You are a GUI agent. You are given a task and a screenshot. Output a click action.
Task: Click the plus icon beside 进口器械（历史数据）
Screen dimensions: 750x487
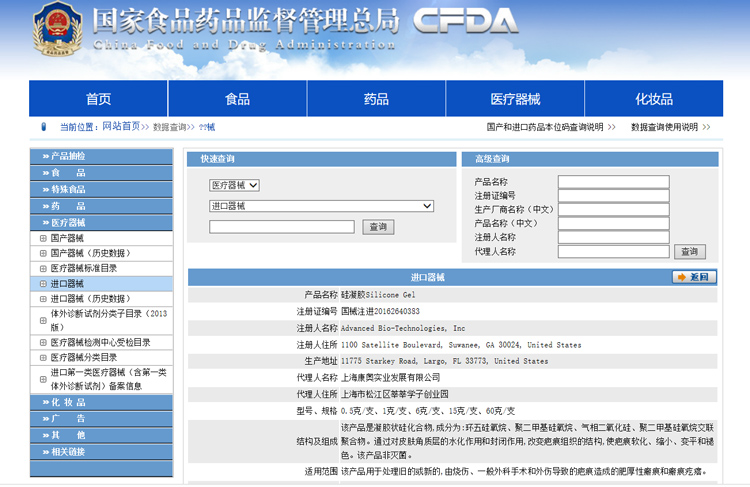(x=42, y=298)
